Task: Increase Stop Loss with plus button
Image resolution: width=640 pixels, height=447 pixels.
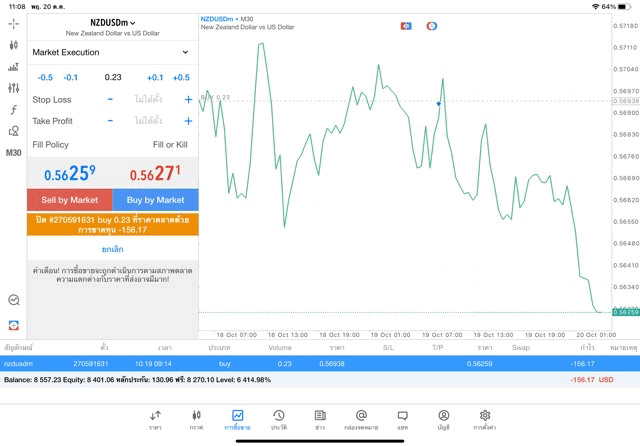Action: tap(188, 99)
